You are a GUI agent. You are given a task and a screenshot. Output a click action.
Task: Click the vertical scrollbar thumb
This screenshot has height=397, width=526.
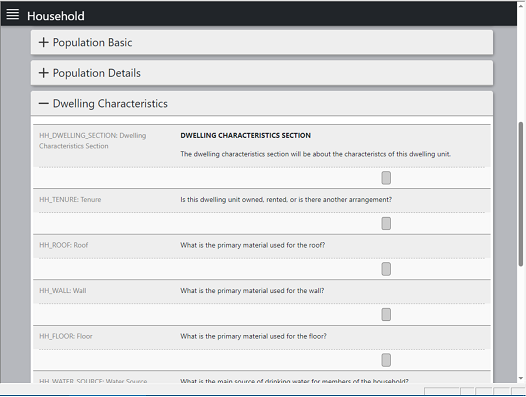pos(521,194)
